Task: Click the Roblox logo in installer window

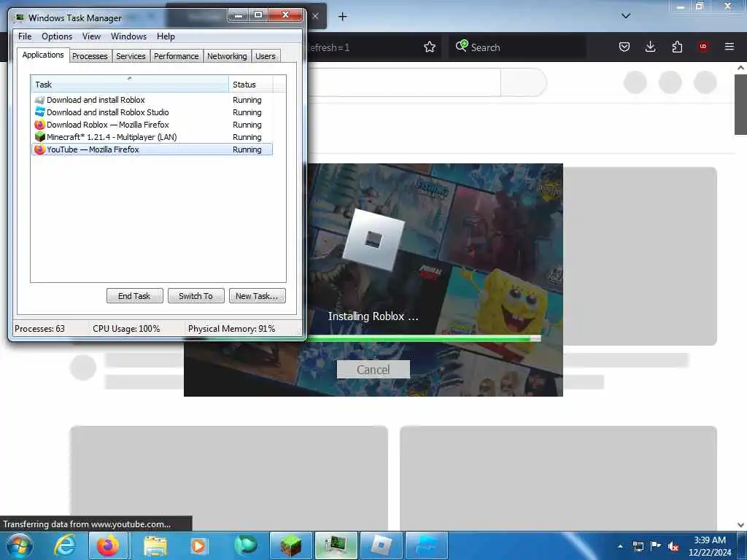Action: coord(373,239)
